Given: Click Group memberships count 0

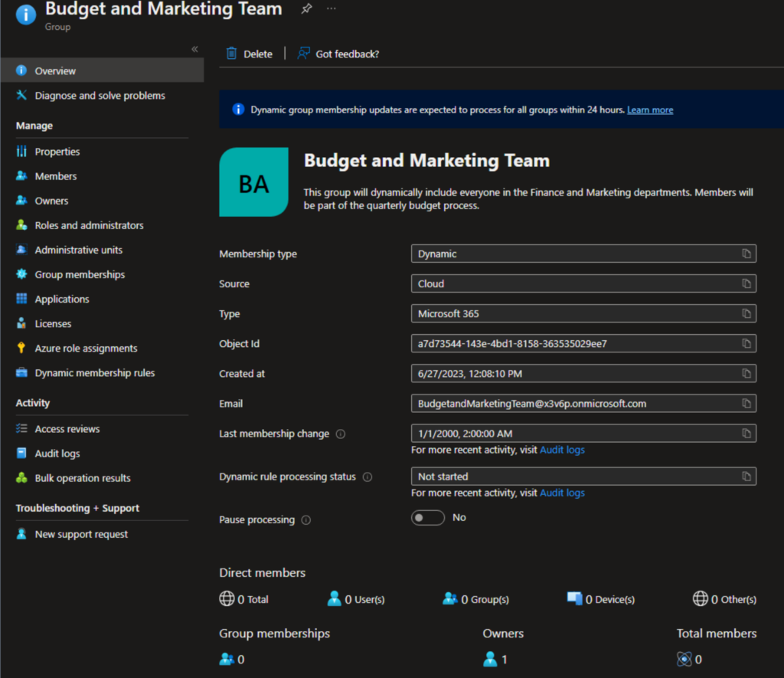Looking at the screenshot, I should (x=232, y=660).
